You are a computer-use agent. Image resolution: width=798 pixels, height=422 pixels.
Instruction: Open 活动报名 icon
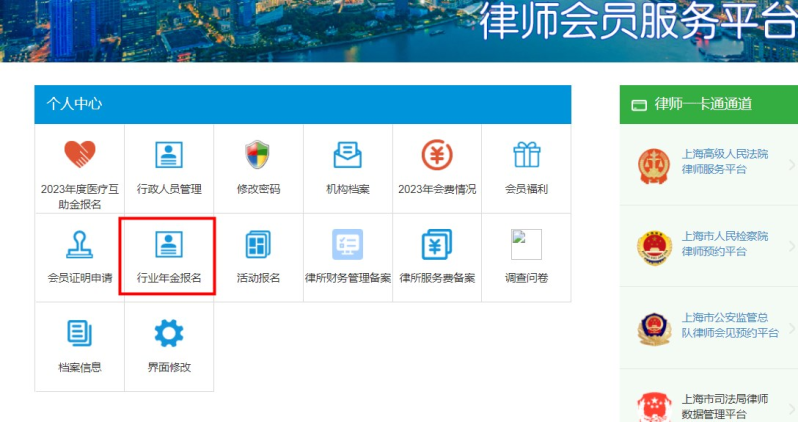pos(258,245)
